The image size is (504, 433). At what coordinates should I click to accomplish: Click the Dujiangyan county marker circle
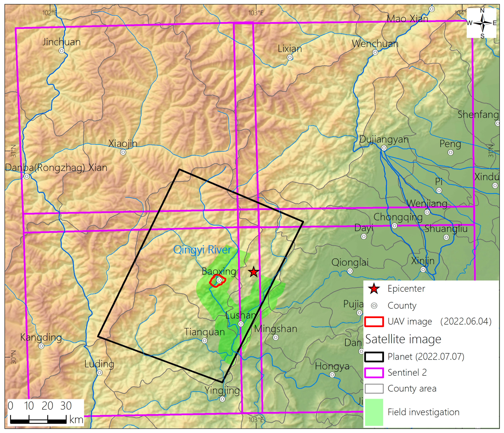tap(384, 148)
